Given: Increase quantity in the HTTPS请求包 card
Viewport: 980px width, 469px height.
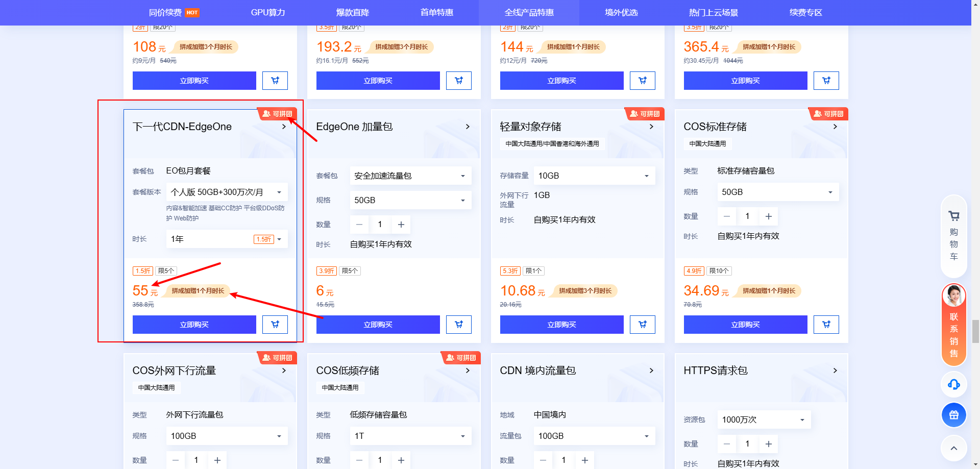Looking at the screenshot, I should (x=769, y=444).
